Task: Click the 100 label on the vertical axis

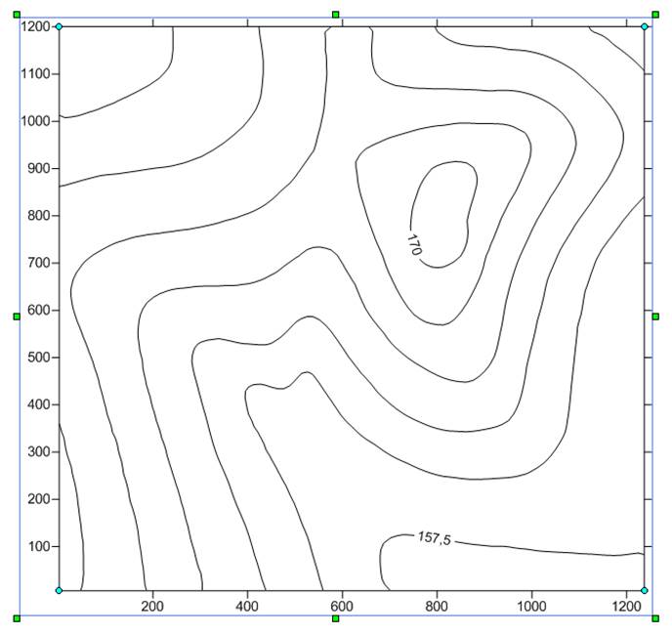Action: tap(38, 546)
